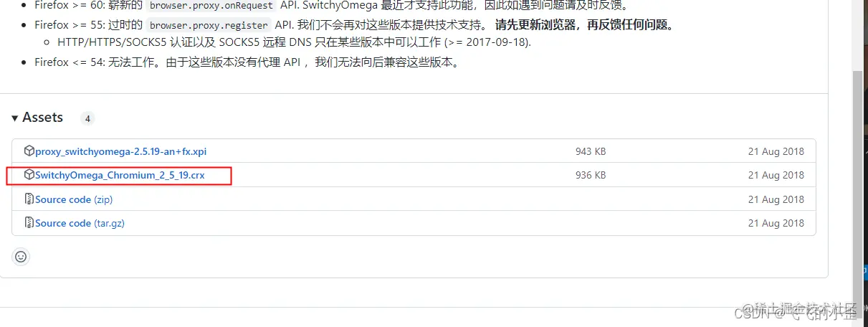Image resolution: width=868 pixels, height=327 pixels.
Task: Click the zip file icon next to Source code (zip)
Action: pyautogui.click(x=29, y=199)
